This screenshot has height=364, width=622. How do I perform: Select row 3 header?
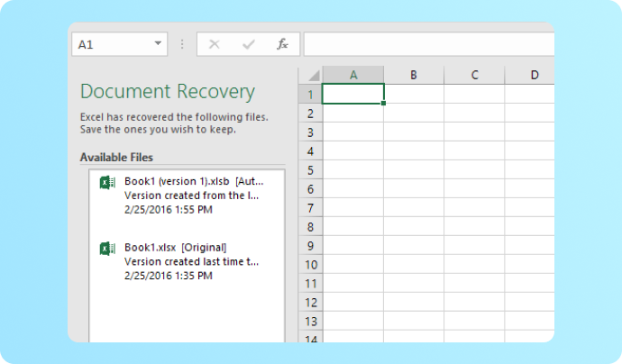(x=310, y=132)
